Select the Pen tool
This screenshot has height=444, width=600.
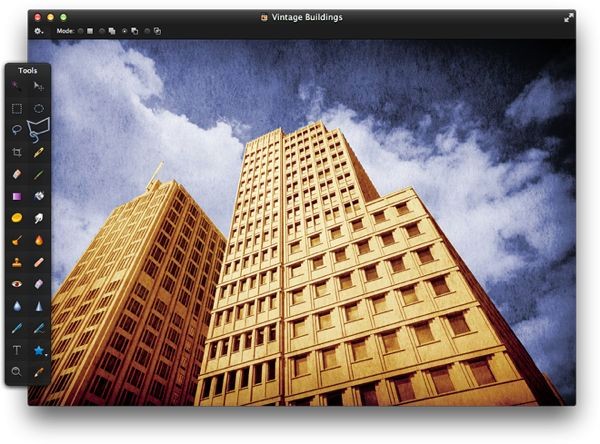16,328
